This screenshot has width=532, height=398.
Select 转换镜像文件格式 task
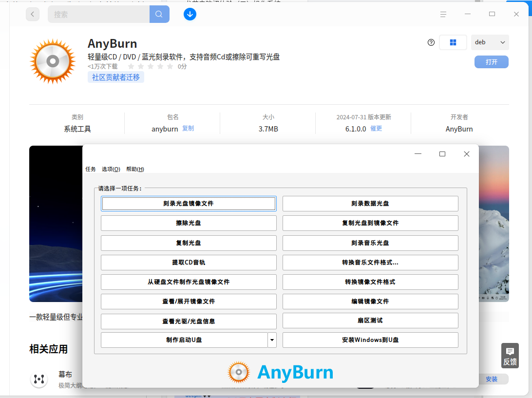pyautogui.click(x=370, y=282)
